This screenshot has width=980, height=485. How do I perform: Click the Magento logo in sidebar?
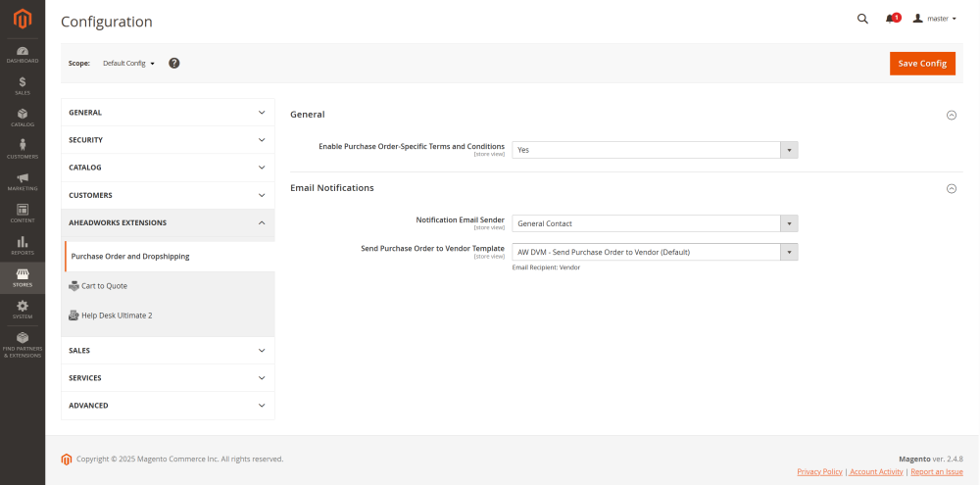click(x=23, y=20)
